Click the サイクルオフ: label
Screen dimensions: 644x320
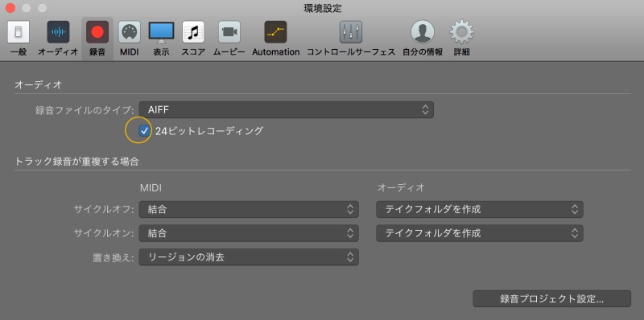coord(105,209)
